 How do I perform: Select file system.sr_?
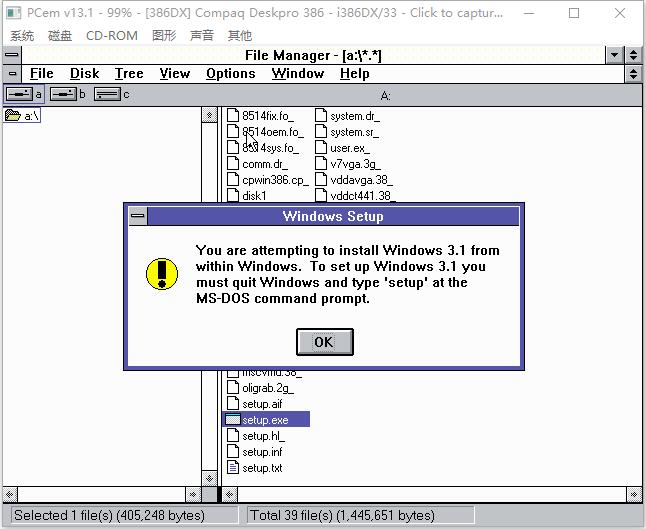point(347,132)
